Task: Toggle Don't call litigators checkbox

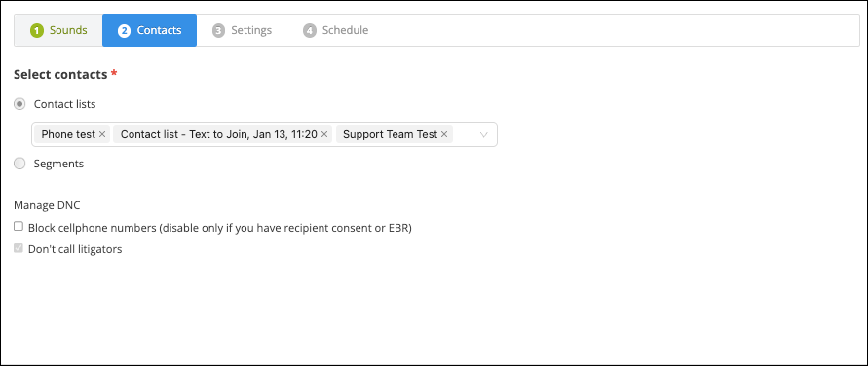Action: 19,248
